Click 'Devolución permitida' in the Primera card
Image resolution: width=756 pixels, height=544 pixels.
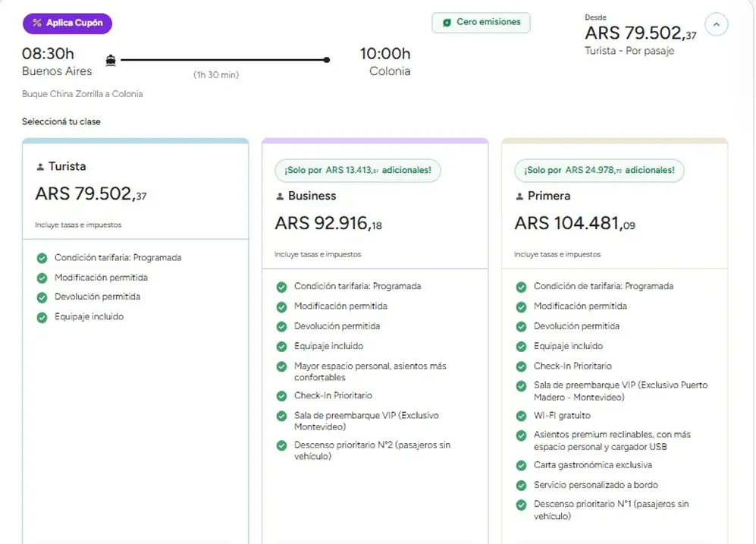(576, 326)
